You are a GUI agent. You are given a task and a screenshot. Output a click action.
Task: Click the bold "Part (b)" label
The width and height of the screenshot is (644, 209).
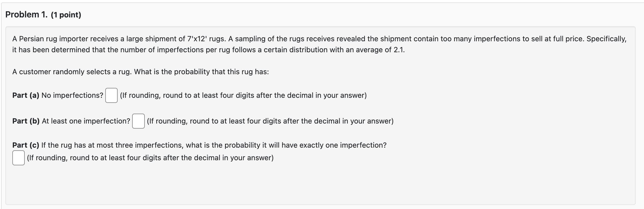click(x=26, y=121)
